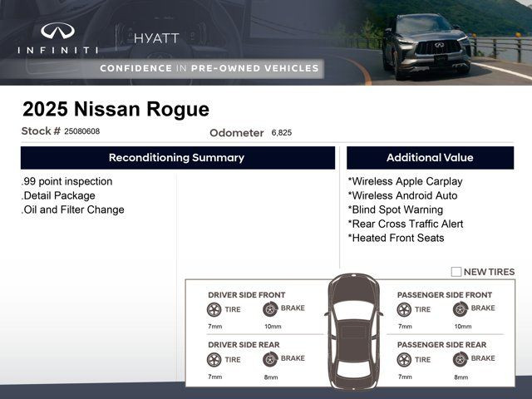Click the driver side front tire icon

(x=214, y=309)
